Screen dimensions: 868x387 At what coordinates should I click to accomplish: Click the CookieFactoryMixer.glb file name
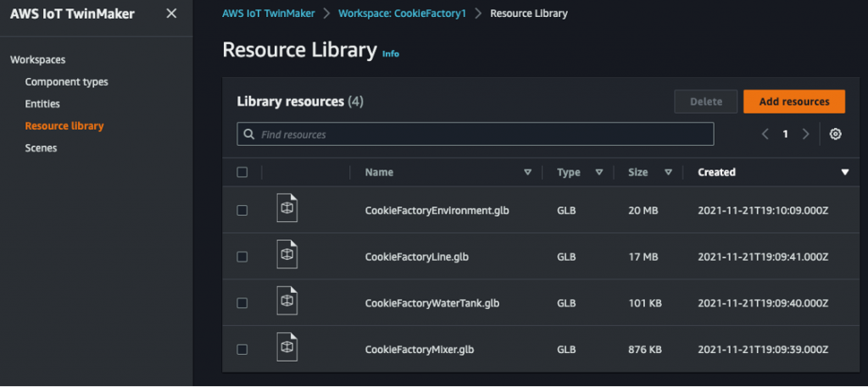coord(420,350)
